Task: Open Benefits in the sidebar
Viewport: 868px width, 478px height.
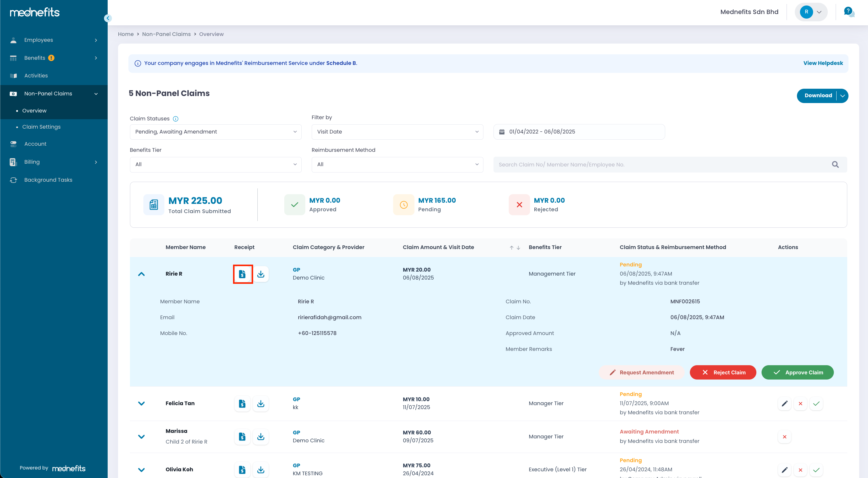Action: [54, 58]
